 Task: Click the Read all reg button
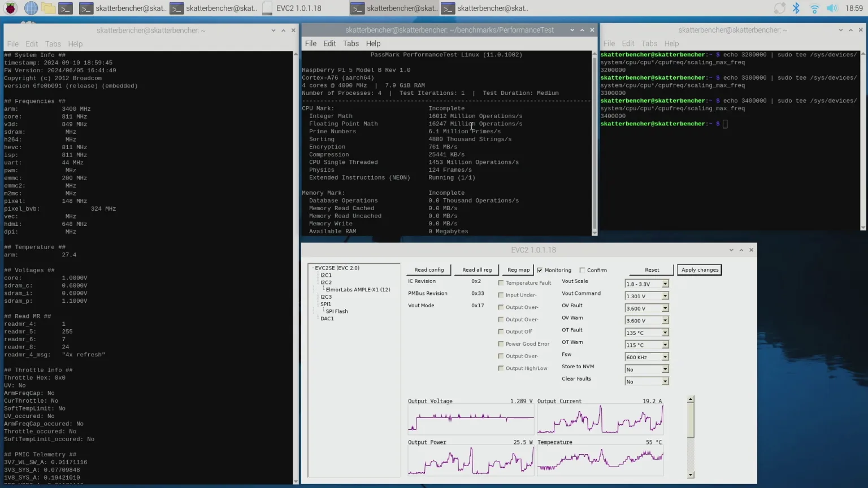477,270
